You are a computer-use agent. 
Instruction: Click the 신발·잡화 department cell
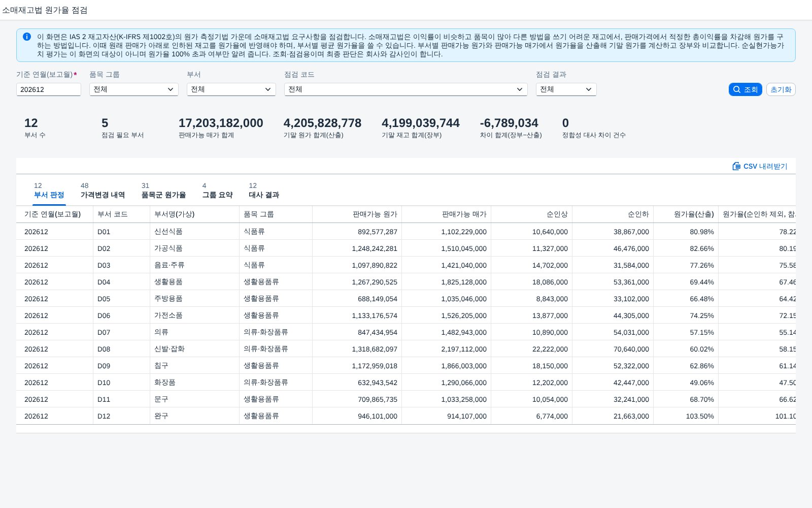coord(195,349)
